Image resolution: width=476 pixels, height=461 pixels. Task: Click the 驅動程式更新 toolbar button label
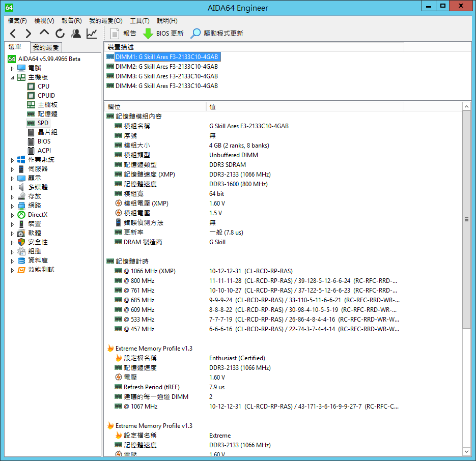223,34
